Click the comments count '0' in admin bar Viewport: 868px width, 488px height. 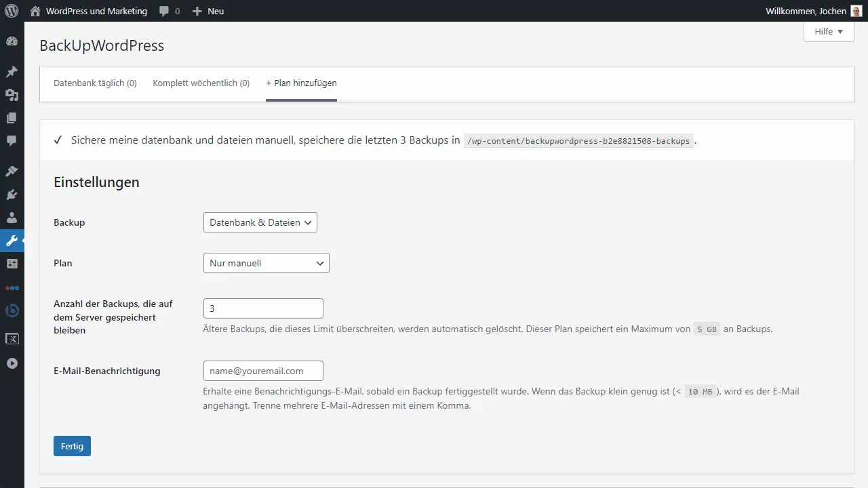177,12
